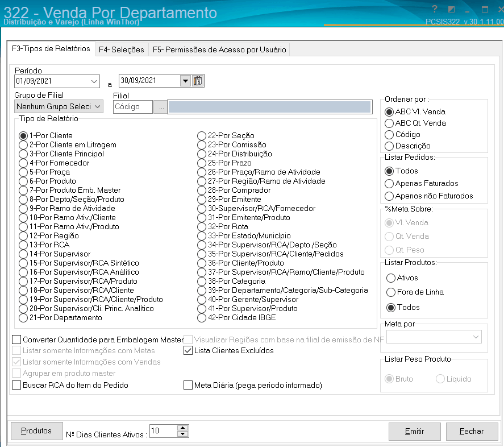
Task: Check Converter Quantidade para Embalagem Master
Action: 16,340
